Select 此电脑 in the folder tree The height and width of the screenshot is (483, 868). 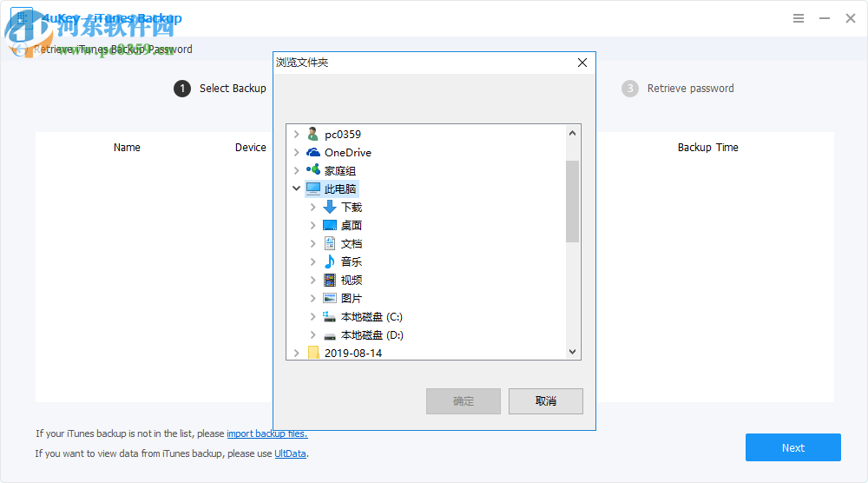click(340, 189)
